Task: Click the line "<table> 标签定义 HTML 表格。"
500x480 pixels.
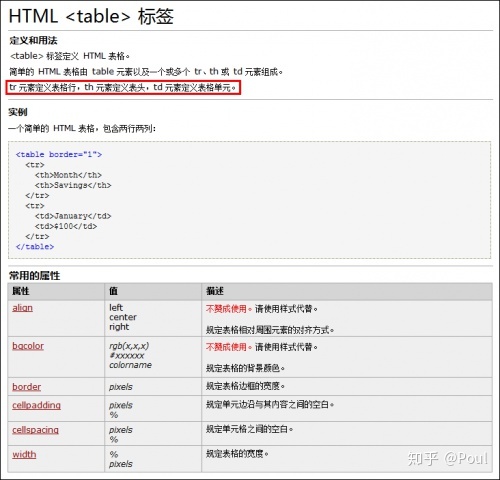Action: coord(70,56)
